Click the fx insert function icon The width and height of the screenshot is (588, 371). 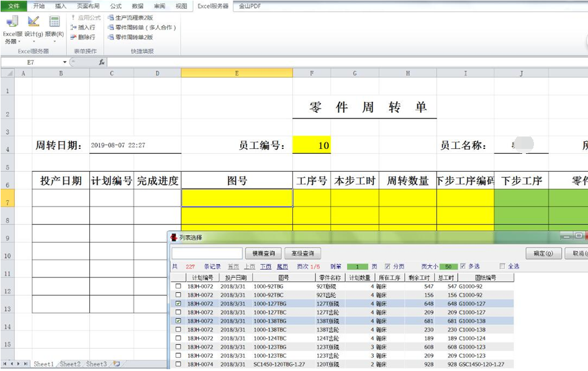tap(102, 62)
